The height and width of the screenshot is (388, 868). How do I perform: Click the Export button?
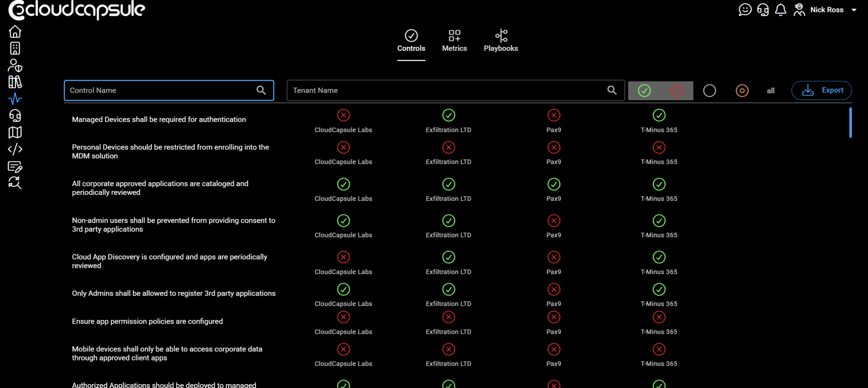click(821, 90)
